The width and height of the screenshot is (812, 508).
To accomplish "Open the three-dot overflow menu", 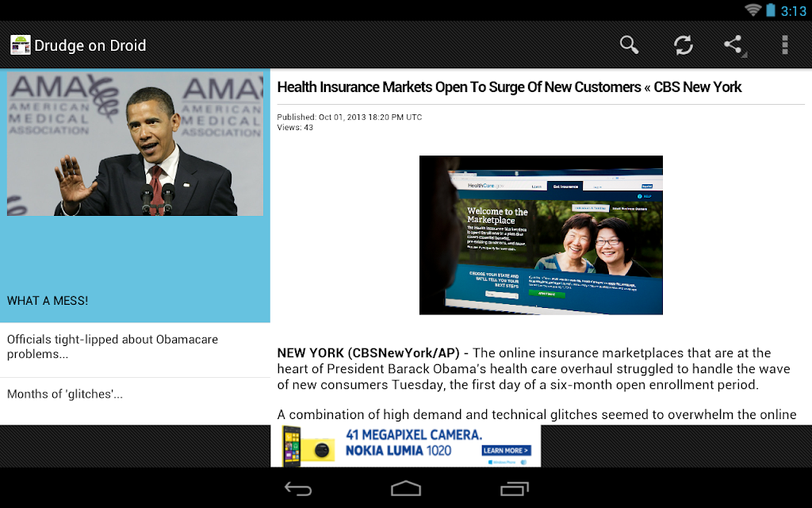I will click(785, 45).
